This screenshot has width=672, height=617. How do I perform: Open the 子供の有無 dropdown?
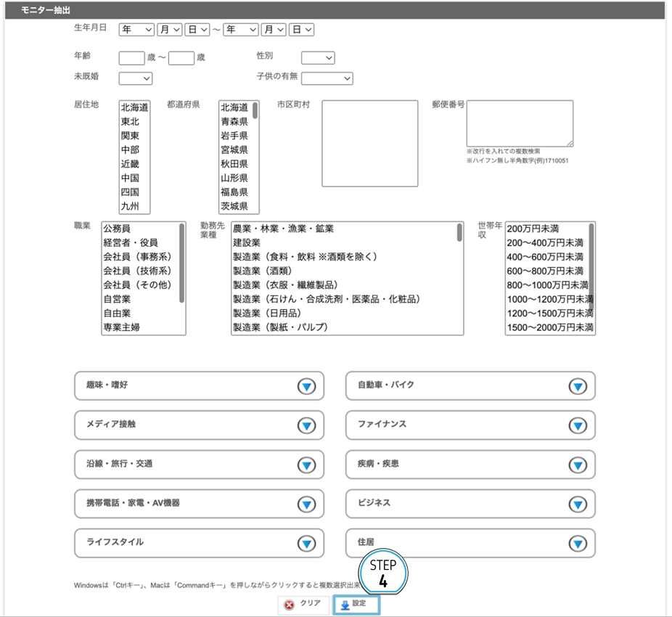tap(327, 78)
